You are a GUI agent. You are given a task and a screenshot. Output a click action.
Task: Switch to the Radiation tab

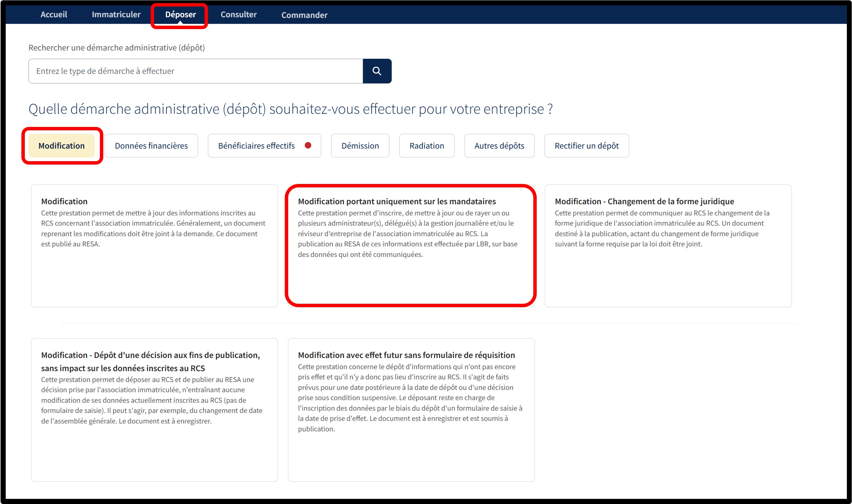(426, 146)
